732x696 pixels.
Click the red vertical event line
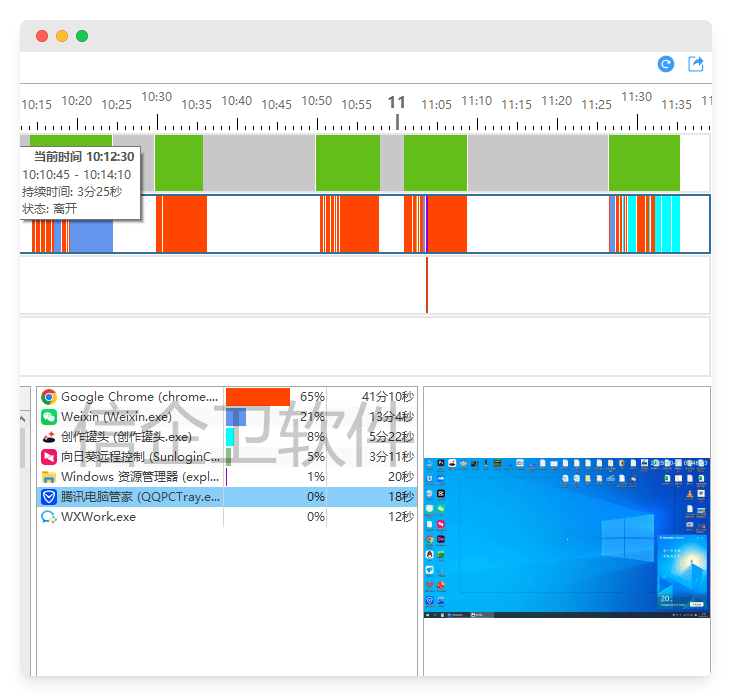pos(427,285)
